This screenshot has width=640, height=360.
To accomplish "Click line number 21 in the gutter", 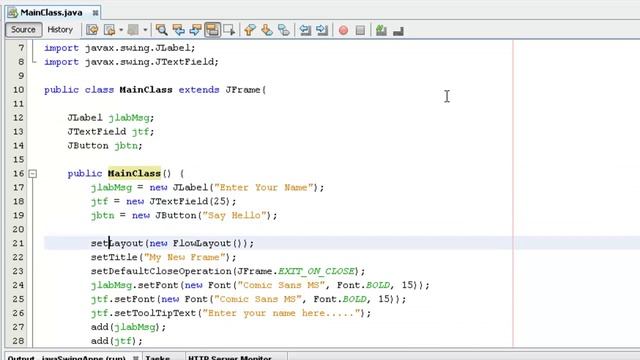I will pos(18,243).
